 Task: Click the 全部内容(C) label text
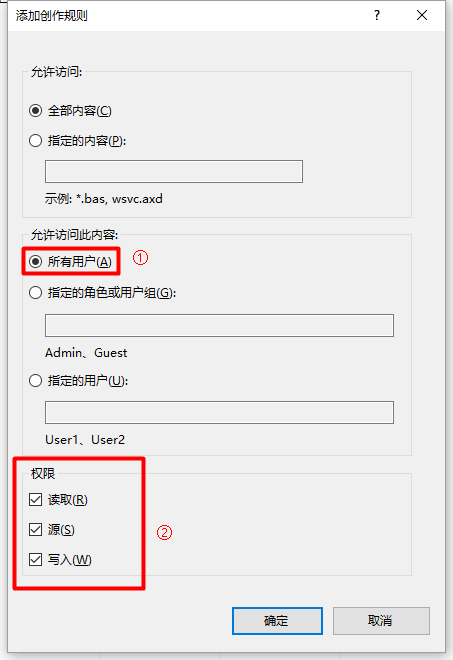[80, 111]
